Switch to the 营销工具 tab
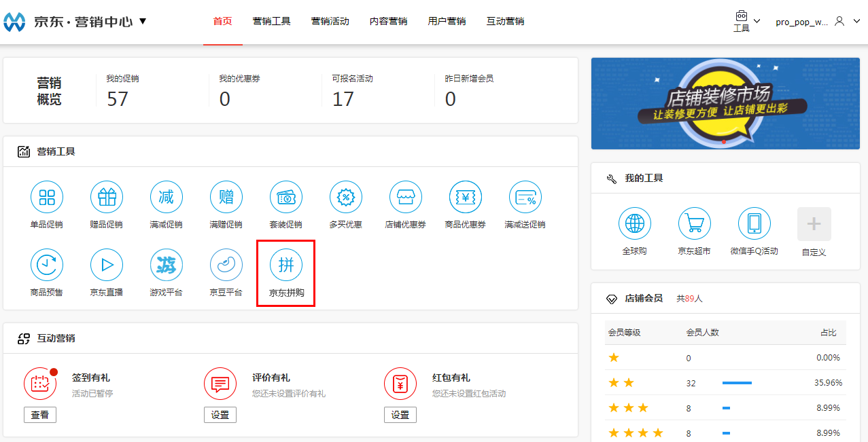 (271, 21)
